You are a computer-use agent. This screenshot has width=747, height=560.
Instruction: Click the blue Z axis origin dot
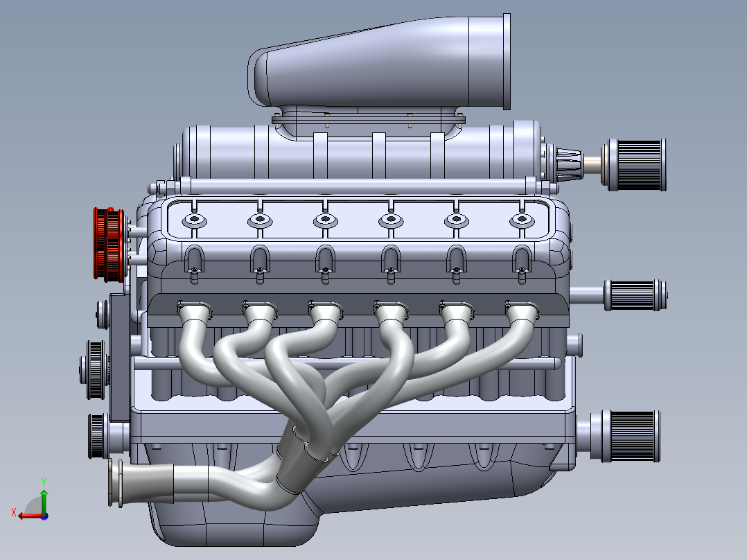point(44,517)
